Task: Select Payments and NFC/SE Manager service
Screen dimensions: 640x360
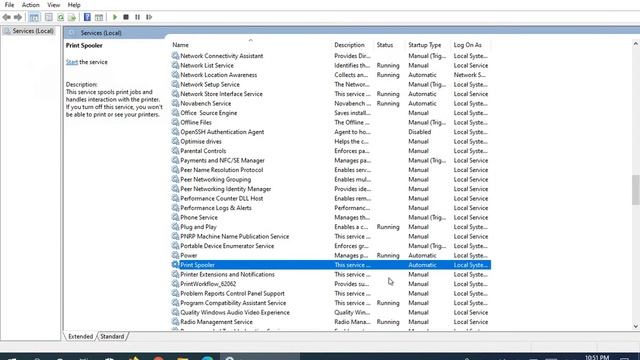Action: (331, 160)
